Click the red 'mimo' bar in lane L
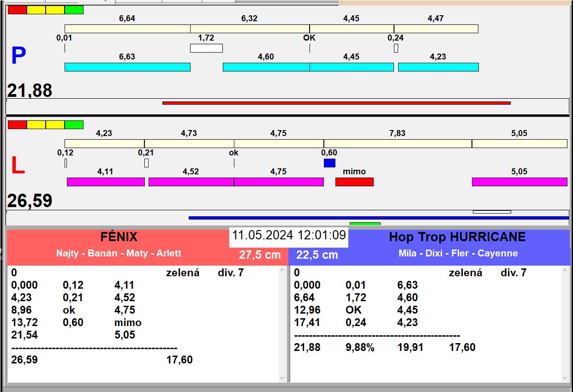This screenshot has height=392, width=573. click(354, 182)
